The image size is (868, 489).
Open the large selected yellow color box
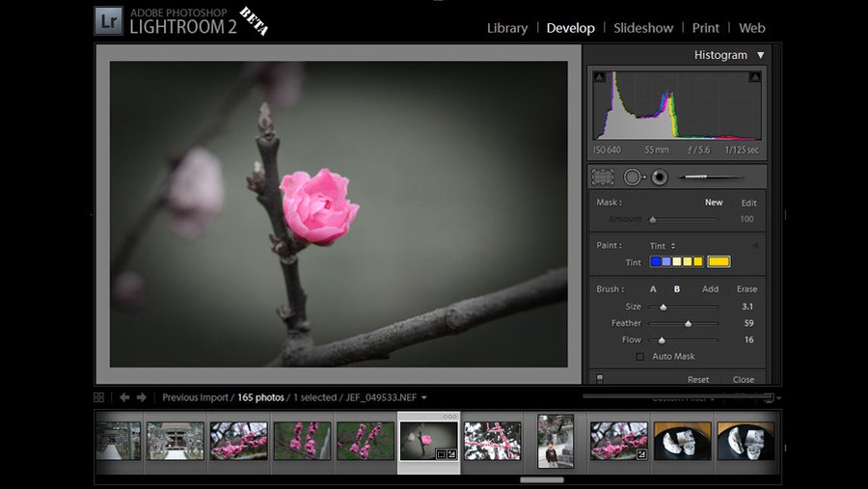(719, 261)
